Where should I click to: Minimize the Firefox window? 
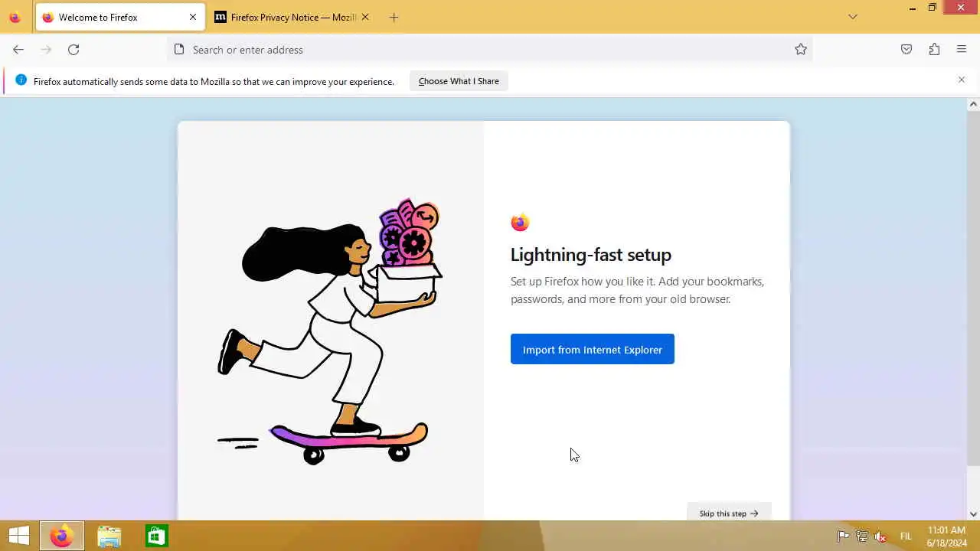coord(912,8)
